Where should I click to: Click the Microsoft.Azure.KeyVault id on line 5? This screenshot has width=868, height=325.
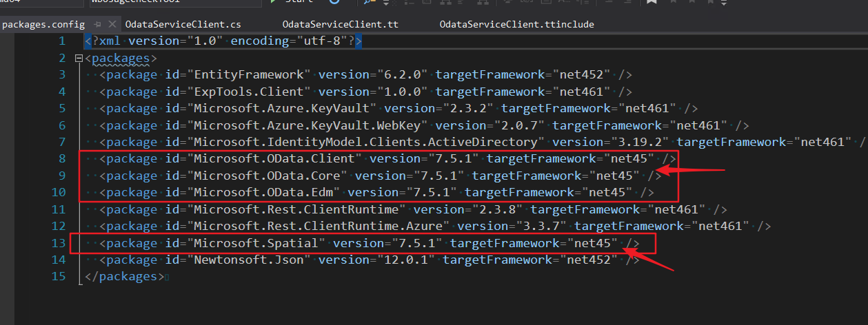pyautogui.click(x=282, y=109)
